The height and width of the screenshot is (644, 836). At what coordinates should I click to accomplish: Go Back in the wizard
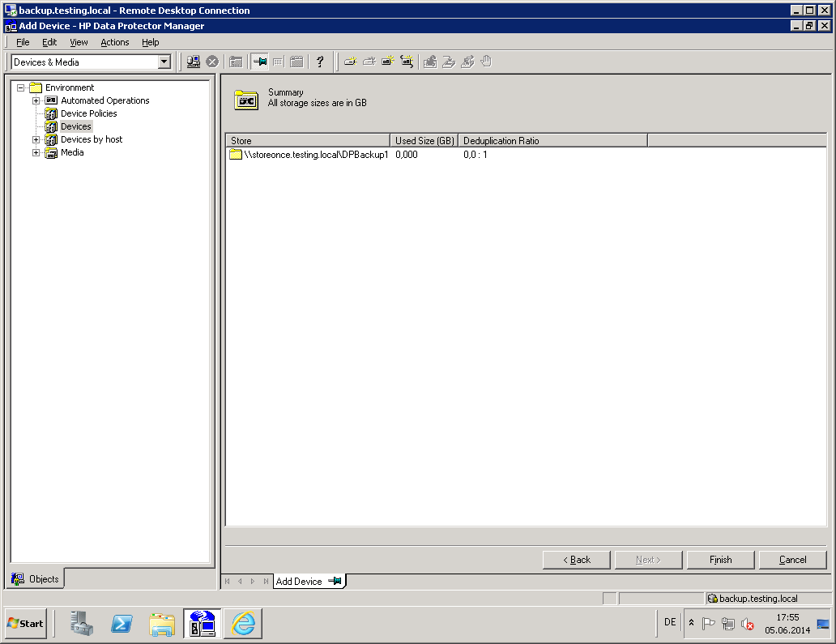[x=576, y=560]
